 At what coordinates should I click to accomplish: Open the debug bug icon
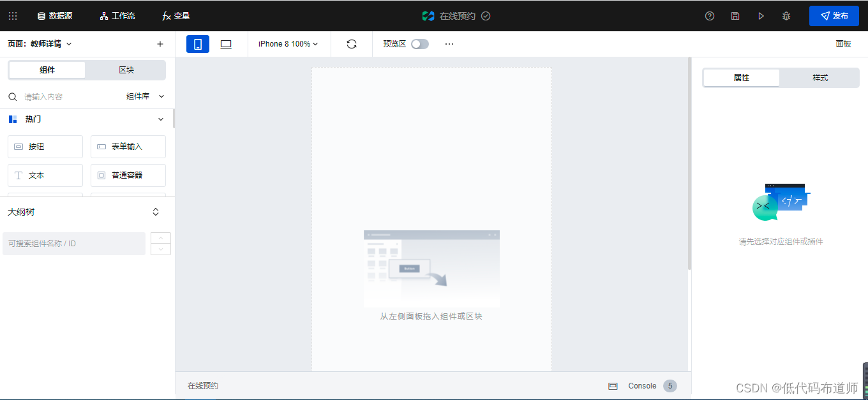click(786, 16)
